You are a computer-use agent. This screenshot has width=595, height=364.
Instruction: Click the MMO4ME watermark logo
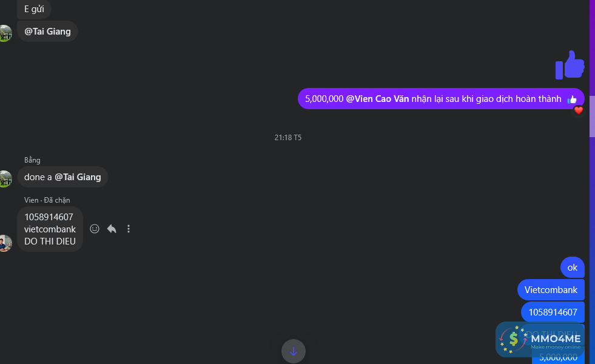point(540,339)
